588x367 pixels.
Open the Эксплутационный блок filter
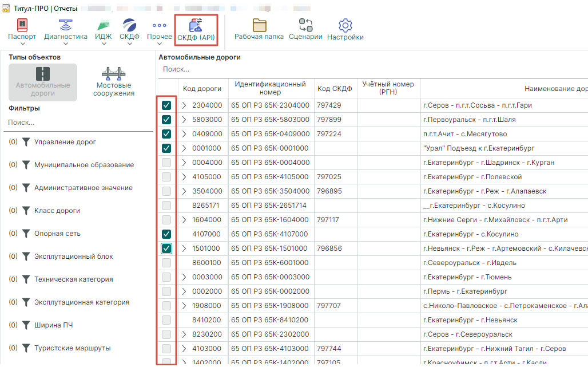[73, 256]
